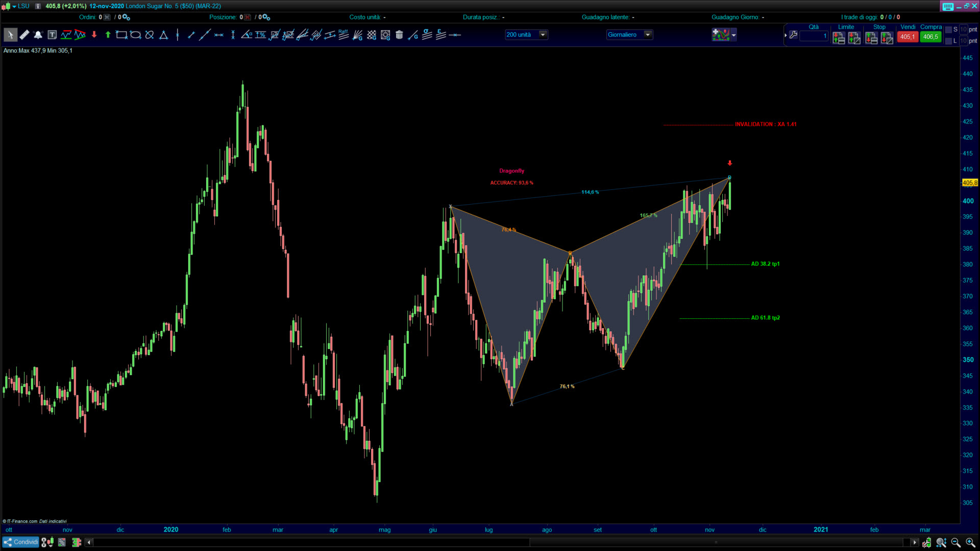Select the red down arrow marker tool
The image size is (980, 551).
click(94, 35)
